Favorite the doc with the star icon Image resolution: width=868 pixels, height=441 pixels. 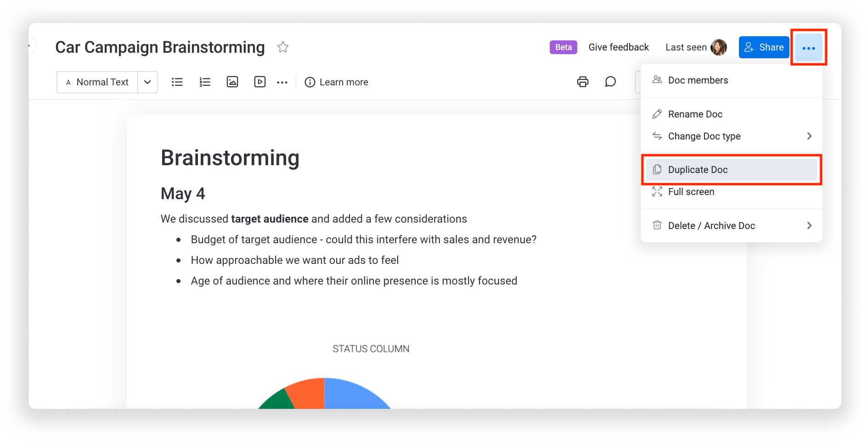pos(283,47)
